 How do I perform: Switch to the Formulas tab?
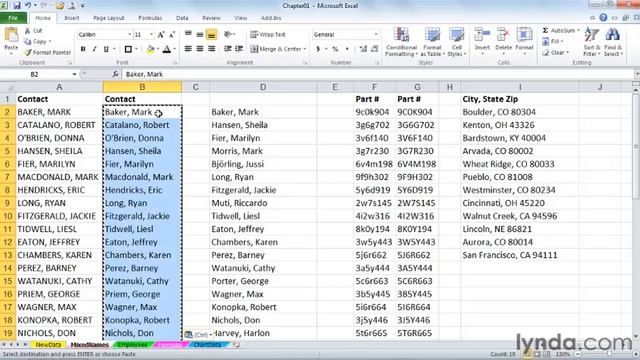point(150,18)
